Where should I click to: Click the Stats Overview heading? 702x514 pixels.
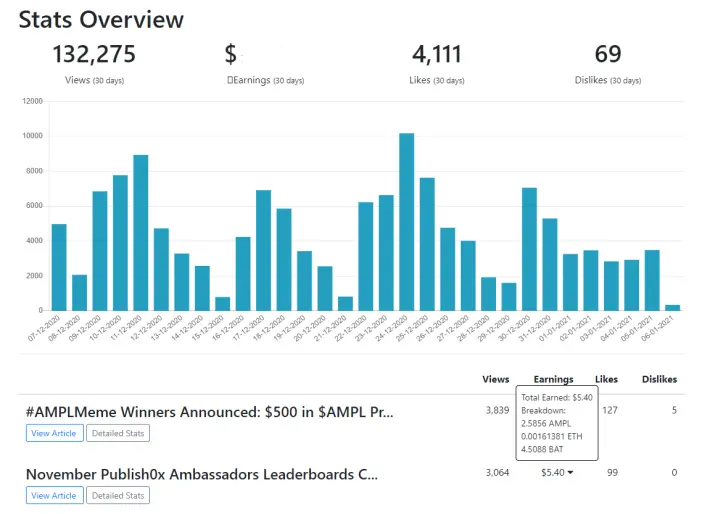(x=101, y=20)
